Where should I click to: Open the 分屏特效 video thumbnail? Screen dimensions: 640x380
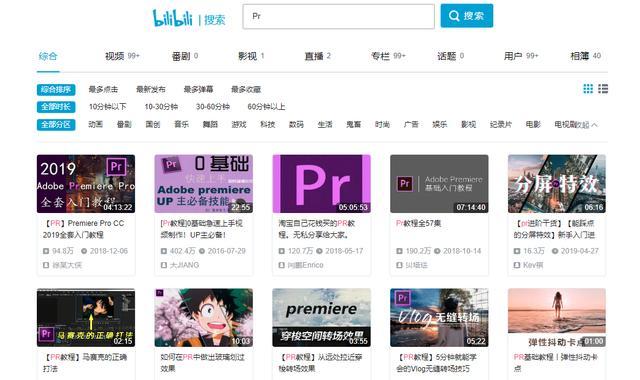tap(557, 184)
